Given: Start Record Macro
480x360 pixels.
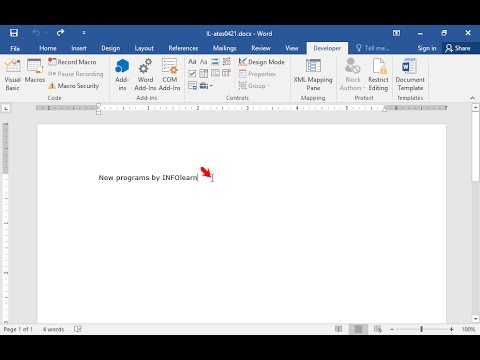Looking at the screenshot, I should click(72, 62).
